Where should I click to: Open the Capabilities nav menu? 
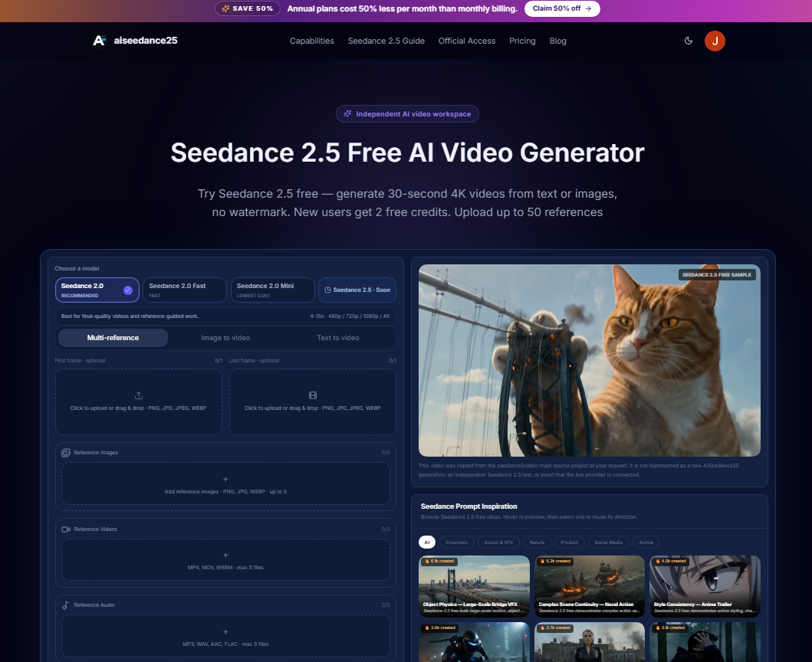[312, 41]
